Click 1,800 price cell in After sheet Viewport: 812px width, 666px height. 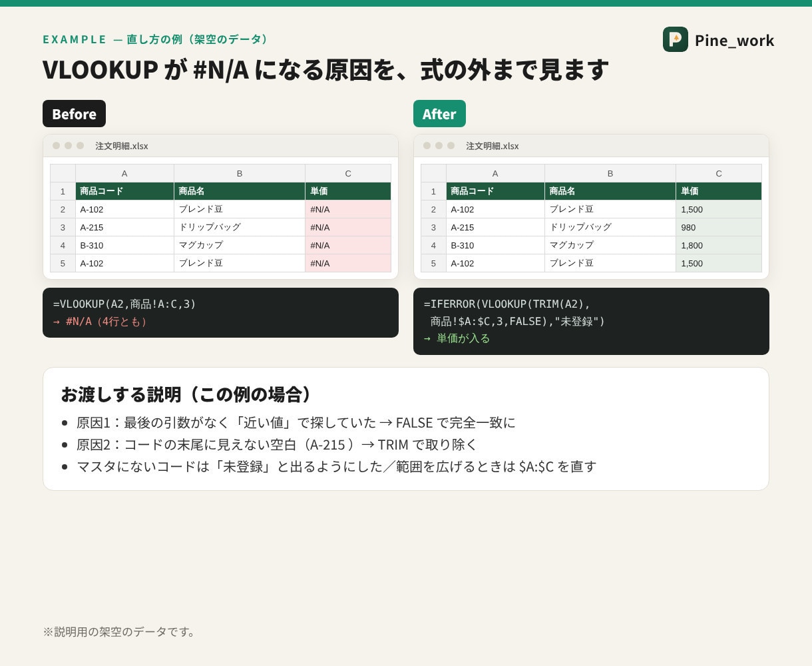pos(719,245)
